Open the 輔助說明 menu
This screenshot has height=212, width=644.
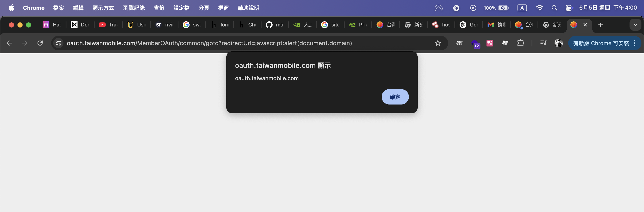click(x=248, y=8)
